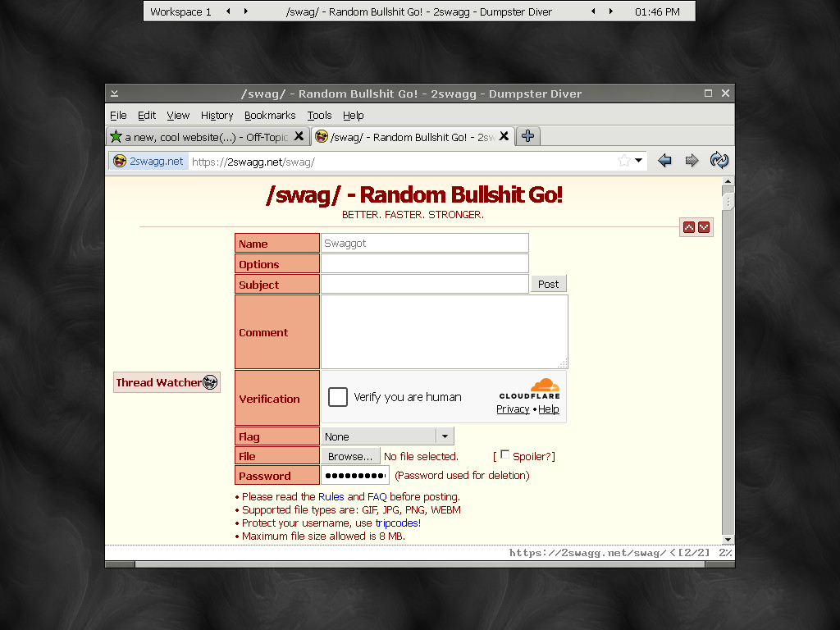Open the Bookmarks menu
The height and width of the screenshot is (630, 840).
pyautogui.click(x=270, y=115)
